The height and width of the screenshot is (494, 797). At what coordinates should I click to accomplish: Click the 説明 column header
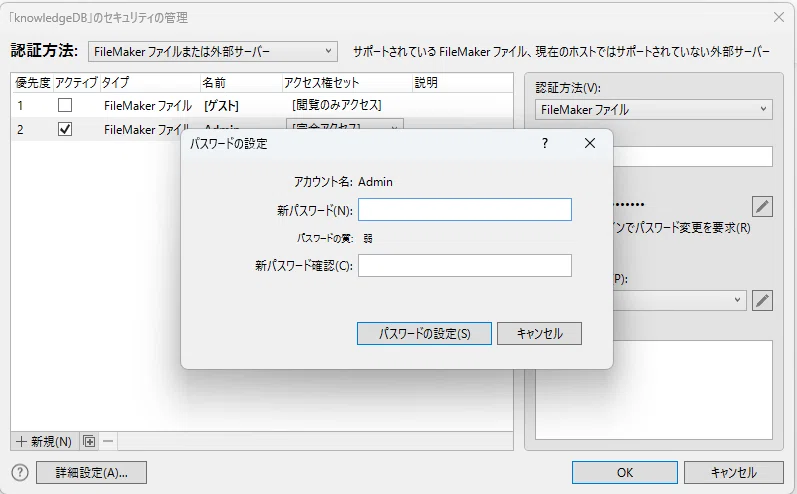pyautogui.click(x=462, y=82)
